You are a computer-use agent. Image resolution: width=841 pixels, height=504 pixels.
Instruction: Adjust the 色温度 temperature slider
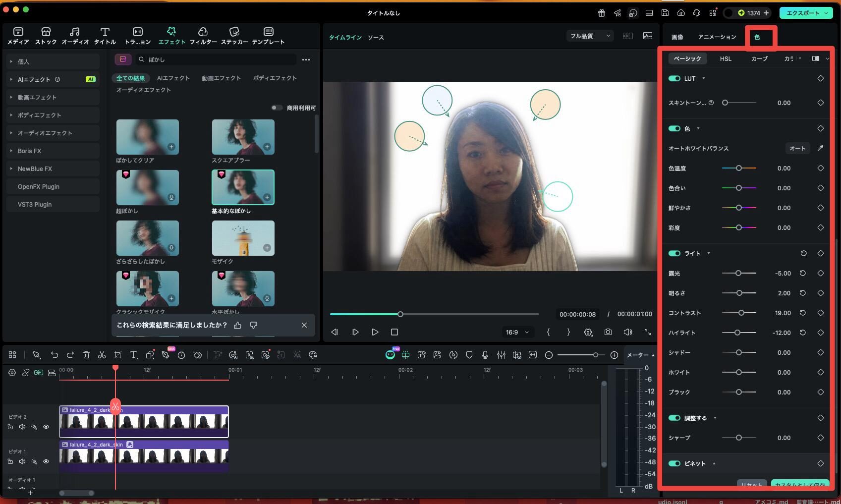click(x=739, y=168)
